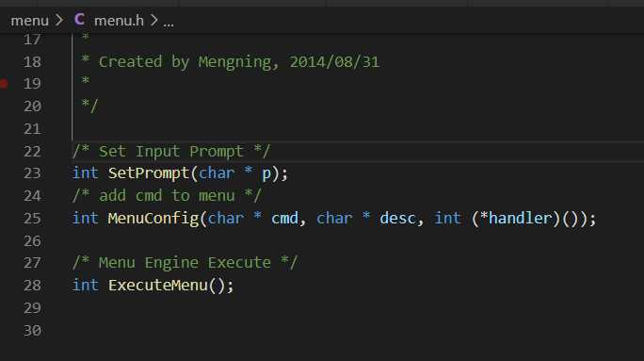This screenshot has width=644, height=361.
Task: Click line number 28 in gutter
Action: (32, 286)
